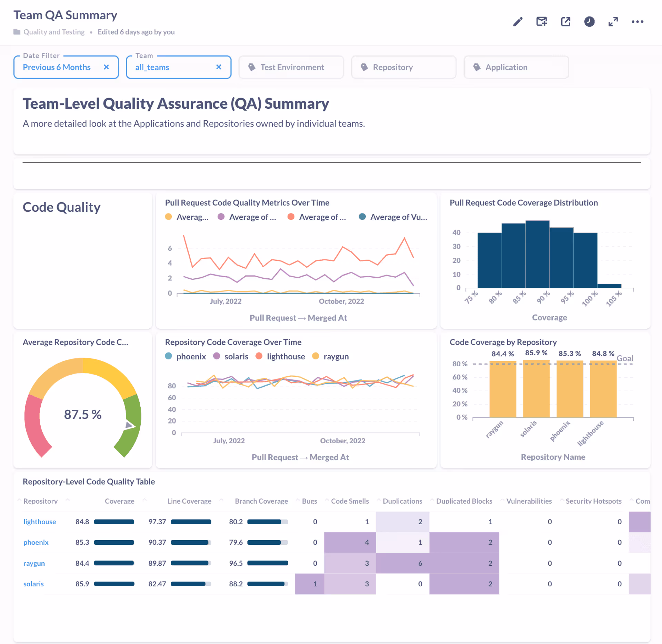Clear the Previous 6 Months date filter
The width and height of the screenshot is (662, 644).
point(106,67)
